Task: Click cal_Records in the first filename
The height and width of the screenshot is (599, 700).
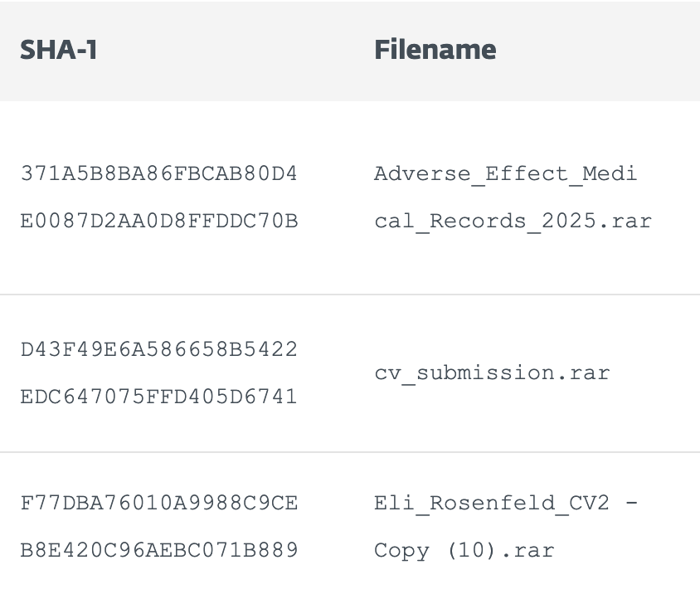Action: pyautogui.click(x=450, y=222)
